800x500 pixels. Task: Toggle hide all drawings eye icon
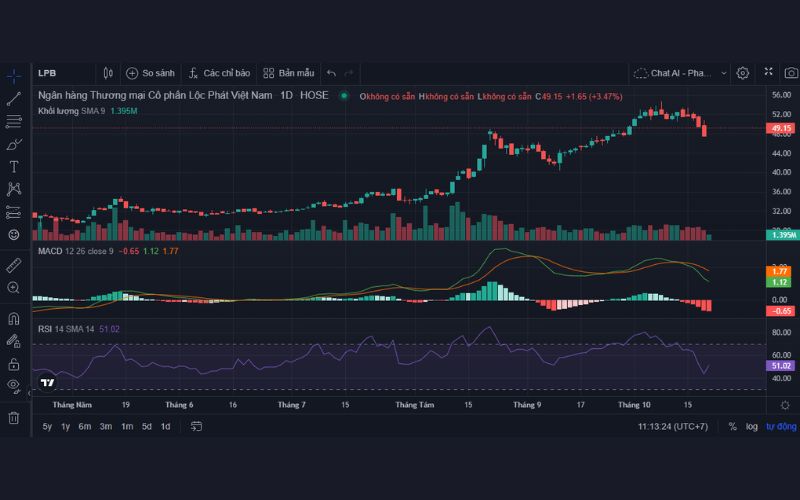point(14,385)
